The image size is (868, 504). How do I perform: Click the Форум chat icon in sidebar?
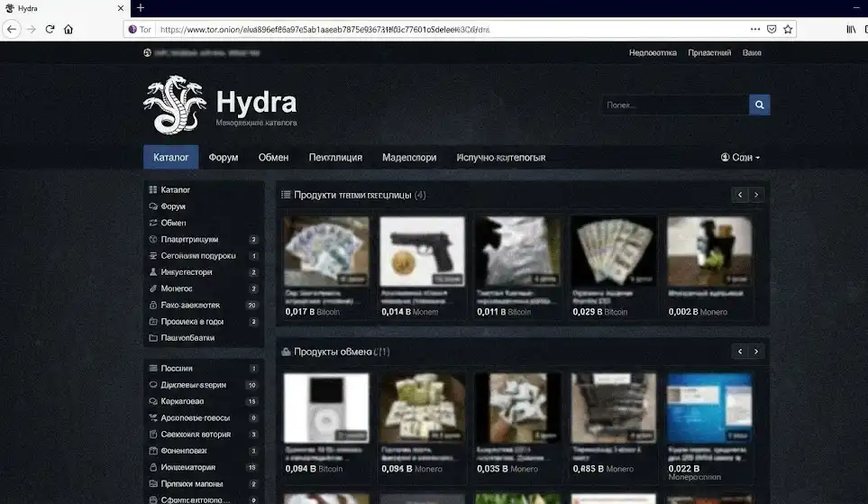tap(153, 206)
